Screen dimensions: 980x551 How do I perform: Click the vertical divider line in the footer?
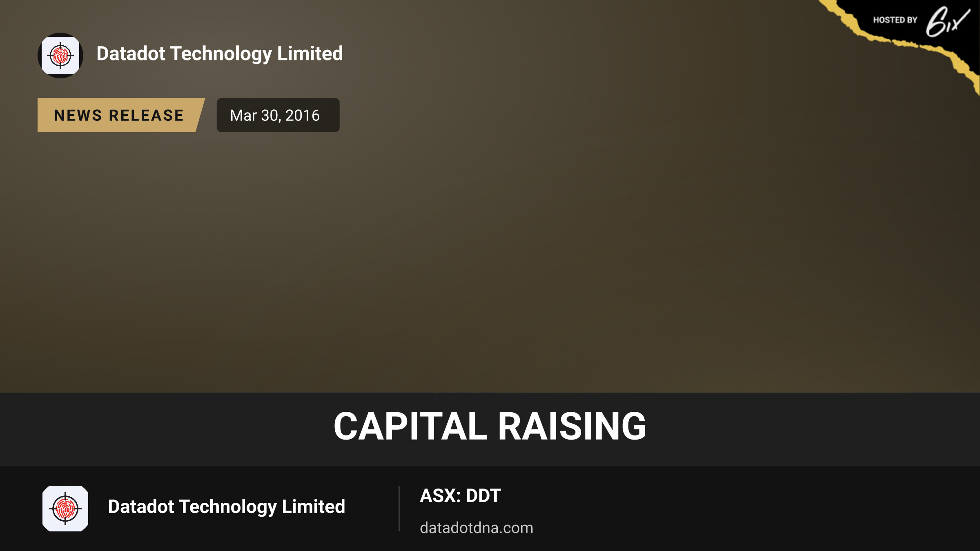pyautogui.click(x=399, y=509)
